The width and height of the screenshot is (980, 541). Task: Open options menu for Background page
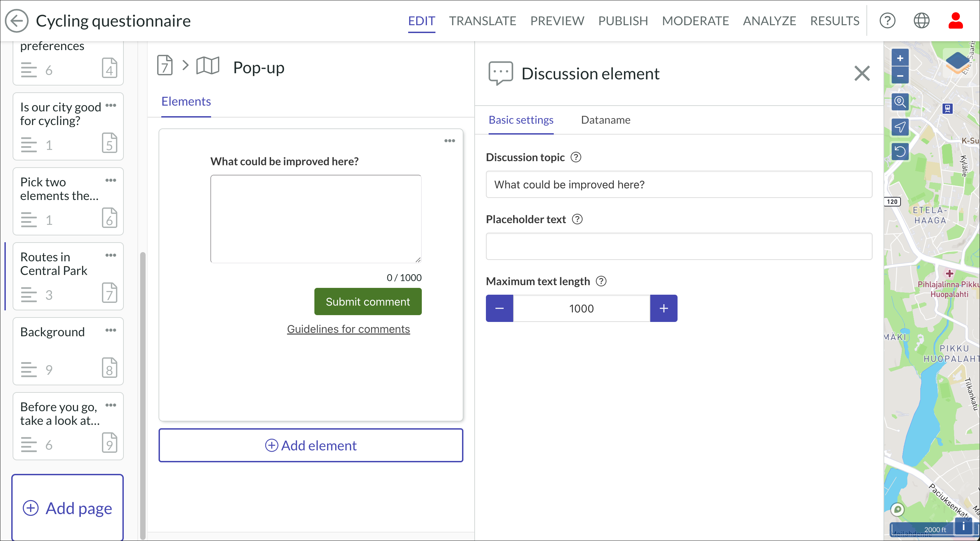pyautogui.click(x=111, y=330)
